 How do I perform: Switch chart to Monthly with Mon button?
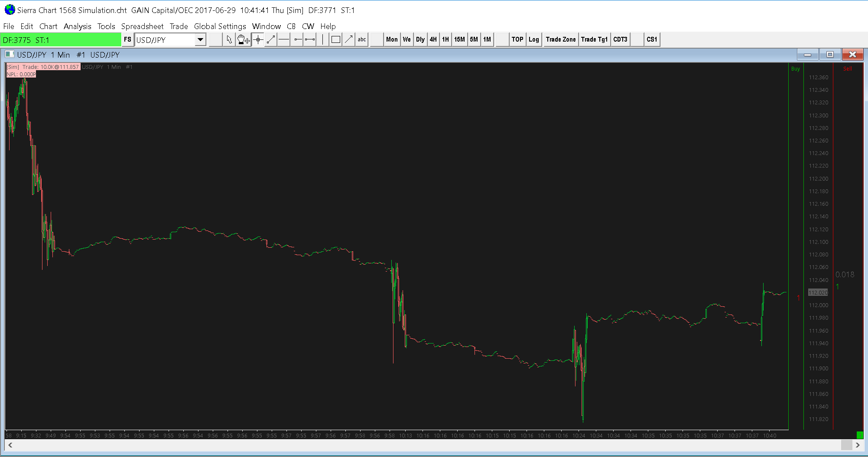pyautogui.click(x=392, y=40)
